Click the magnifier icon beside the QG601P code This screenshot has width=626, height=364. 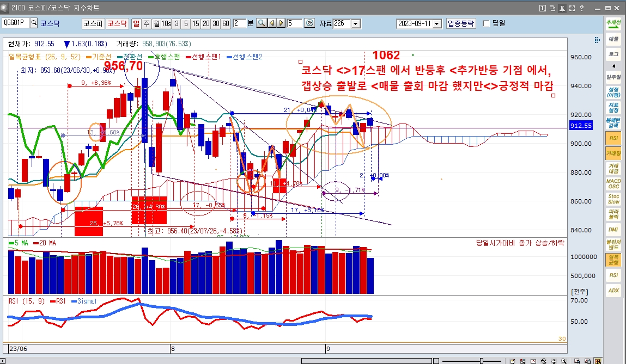[x=34, y=23]
